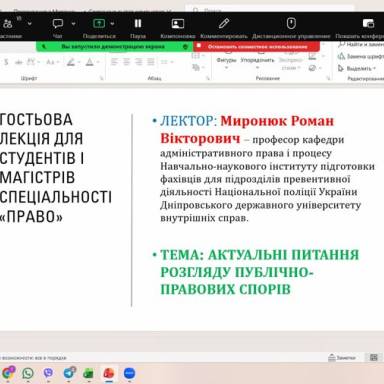Open the character spacing dropdown in the Шрифт group
Screen dimensions: 384x384
point(33,62)
